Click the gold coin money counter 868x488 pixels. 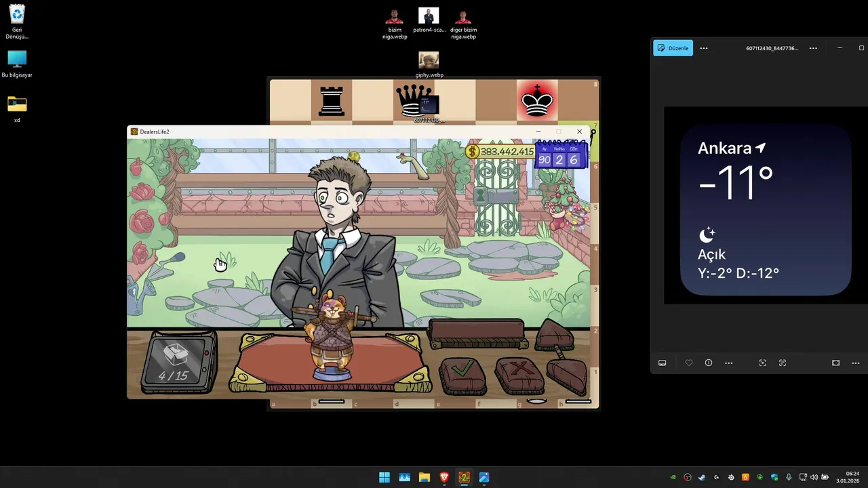pyautogui.click(x=500, y=152)
